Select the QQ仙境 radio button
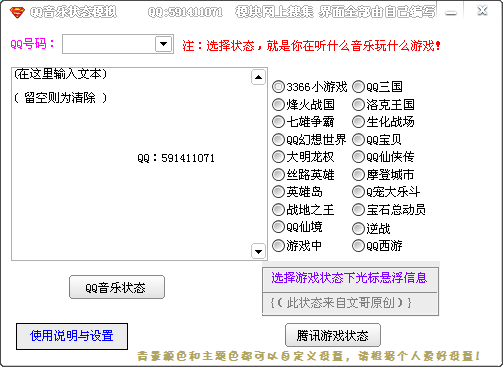 coord(278,227)
